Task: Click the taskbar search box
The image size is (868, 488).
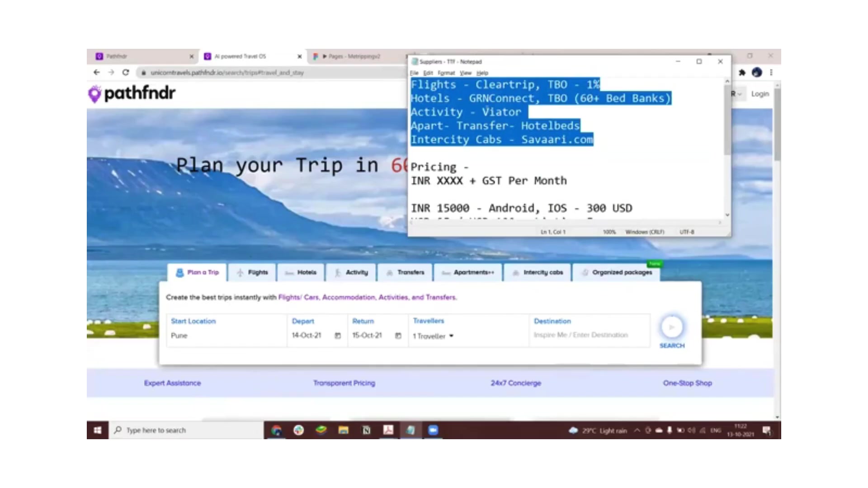Action: tap(186, 430)
